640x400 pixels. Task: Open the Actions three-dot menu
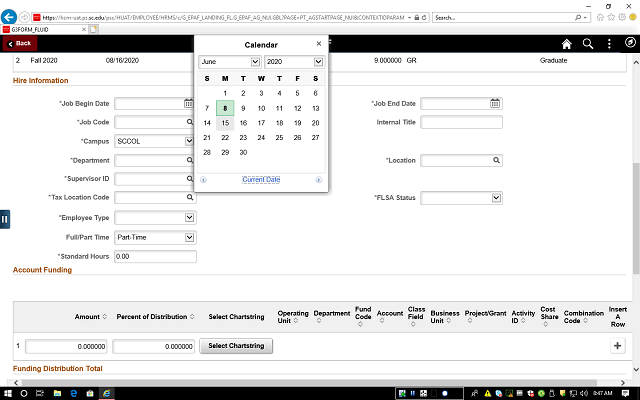point(609,44)
